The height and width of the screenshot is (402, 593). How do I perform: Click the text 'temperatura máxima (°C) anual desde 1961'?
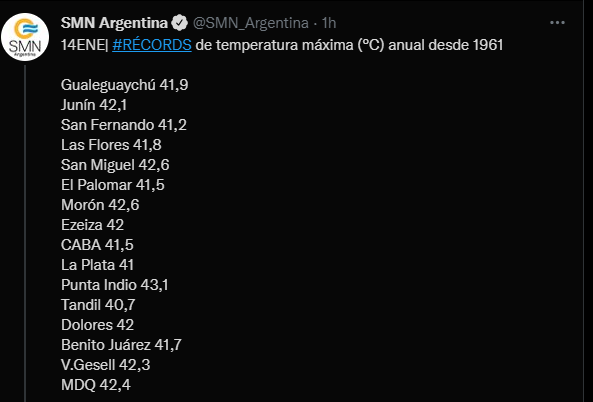click(x=359, y=45)
